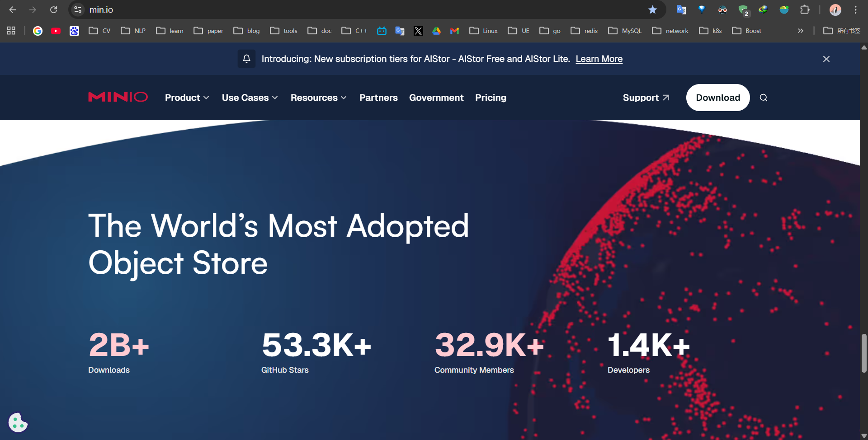Open the k8s bookmark folder
Image resolution: width=868 pixels, height=440 pixels.
[710, 31]
